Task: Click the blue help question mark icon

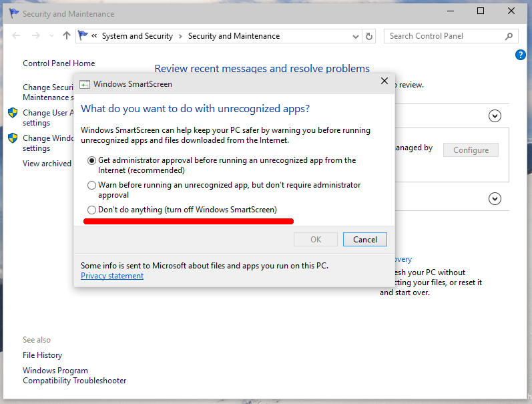Action: (521, 55)
